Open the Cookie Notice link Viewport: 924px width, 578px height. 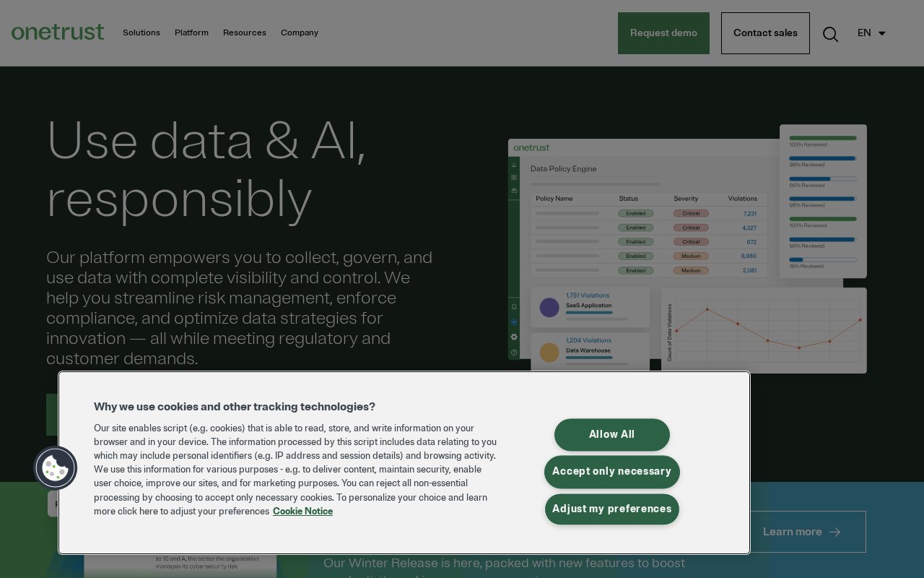click(302, 512)
